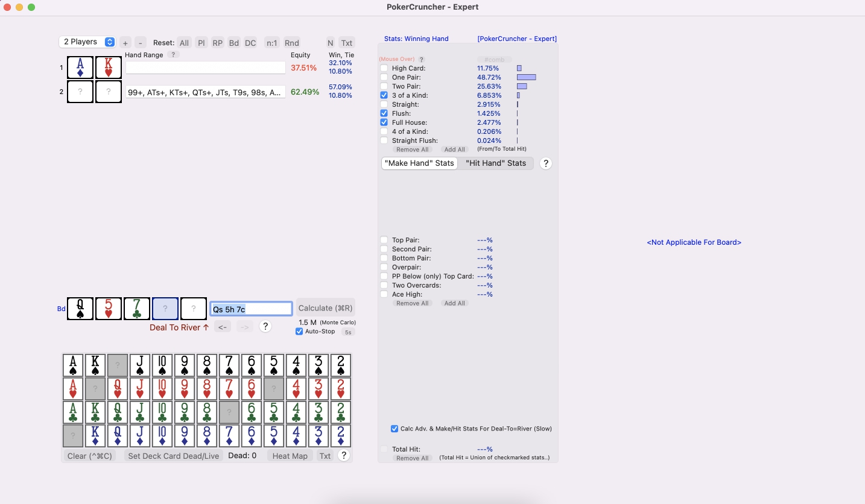Select Player 2's first unknown hole card
Viewport: 865px width, 504px height.
click(x=80, y=92)
